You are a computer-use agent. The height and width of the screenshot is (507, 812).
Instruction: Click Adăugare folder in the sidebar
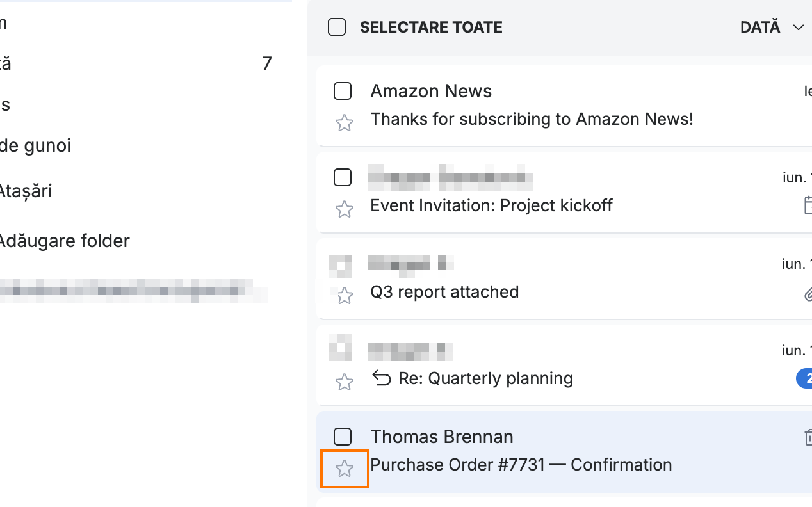pyautogui.click(x=64, y=241)
